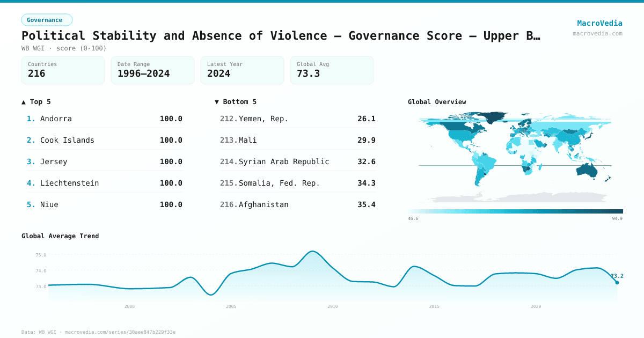Open the MacroVedia brand link

click(599, 23)
